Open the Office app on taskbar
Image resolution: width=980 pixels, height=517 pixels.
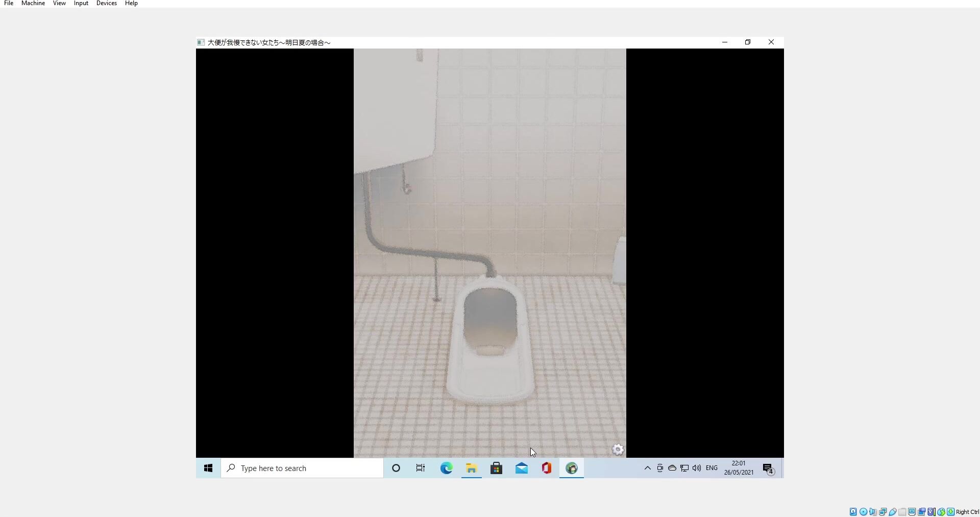(546, 468)
